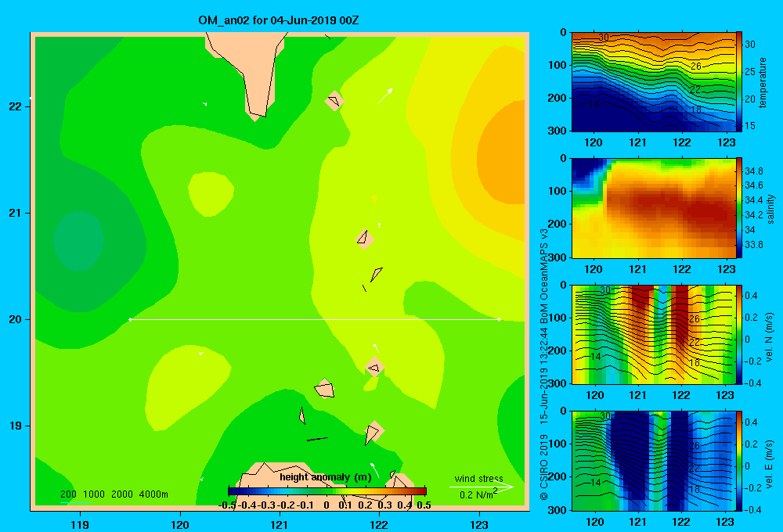The image size is (783, 532).
Task: Click the vel. N (m/s) axis label
Action: [769, 337]
